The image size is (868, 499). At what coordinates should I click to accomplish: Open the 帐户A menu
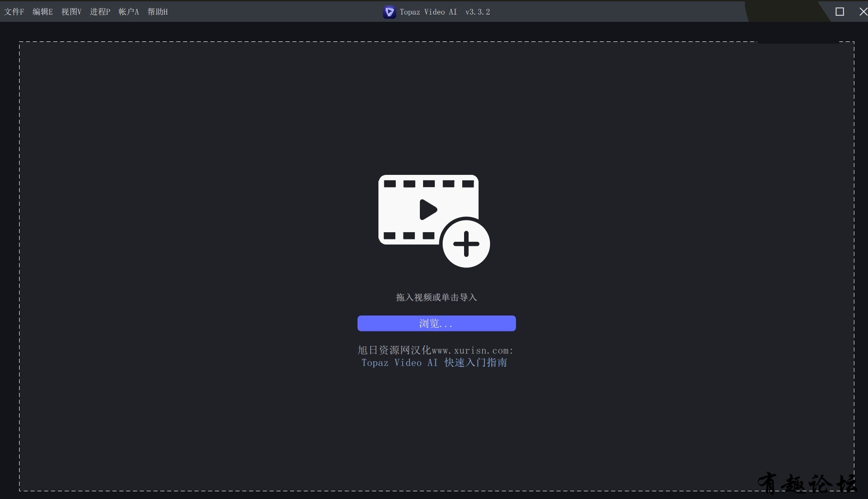pos(129,12)
